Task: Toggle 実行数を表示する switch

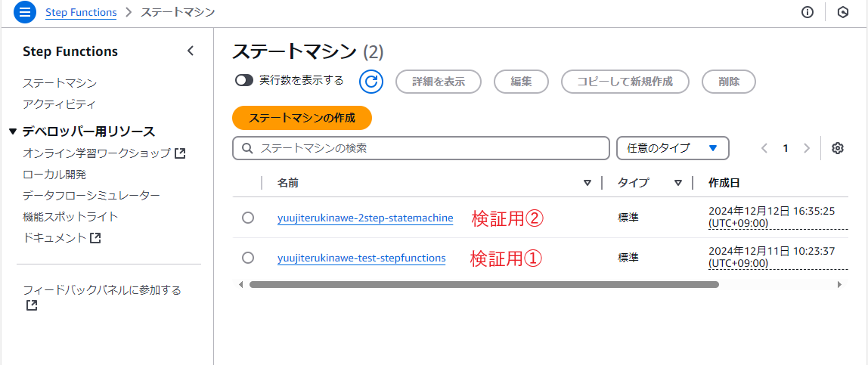Action: pos(244,81)
